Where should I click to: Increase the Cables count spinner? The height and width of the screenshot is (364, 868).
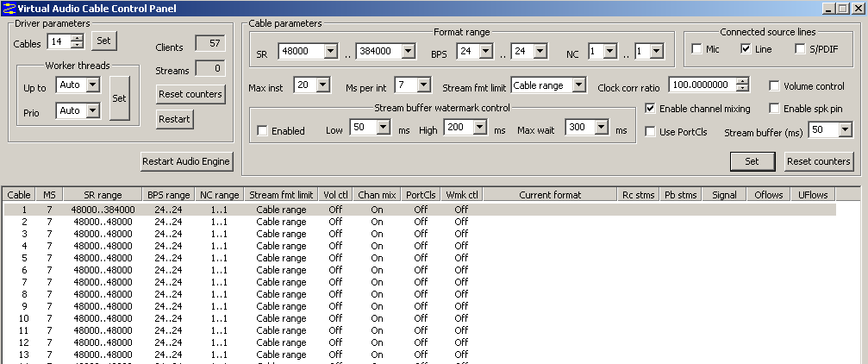(x=78, y=38)
